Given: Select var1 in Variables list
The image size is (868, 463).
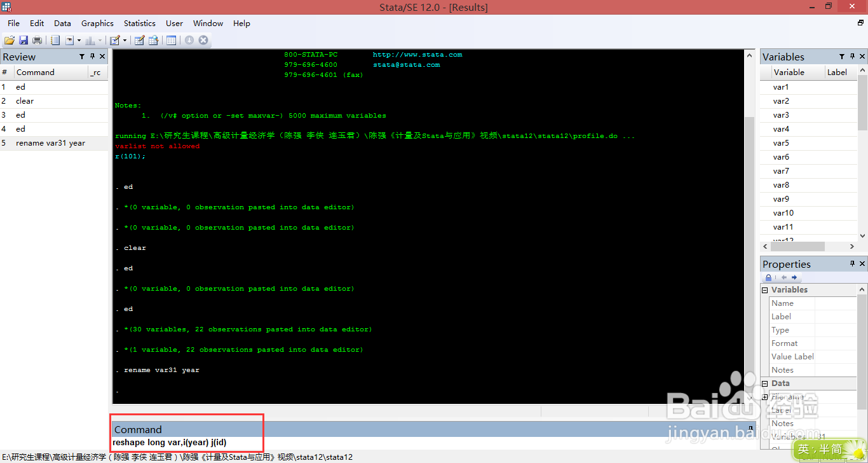Looking at the screenshot, I should (x=809, y=87).
